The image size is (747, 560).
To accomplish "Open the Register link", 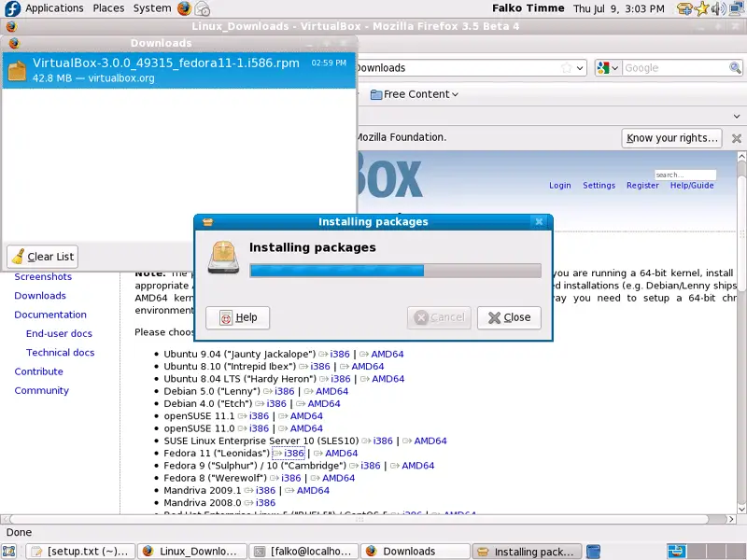I will pos(642,185).
